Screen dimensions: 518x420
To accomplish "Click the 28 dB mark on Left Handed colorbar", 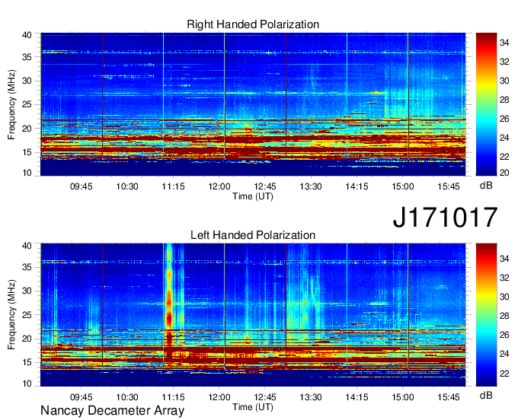I will [x=504, y=316].
